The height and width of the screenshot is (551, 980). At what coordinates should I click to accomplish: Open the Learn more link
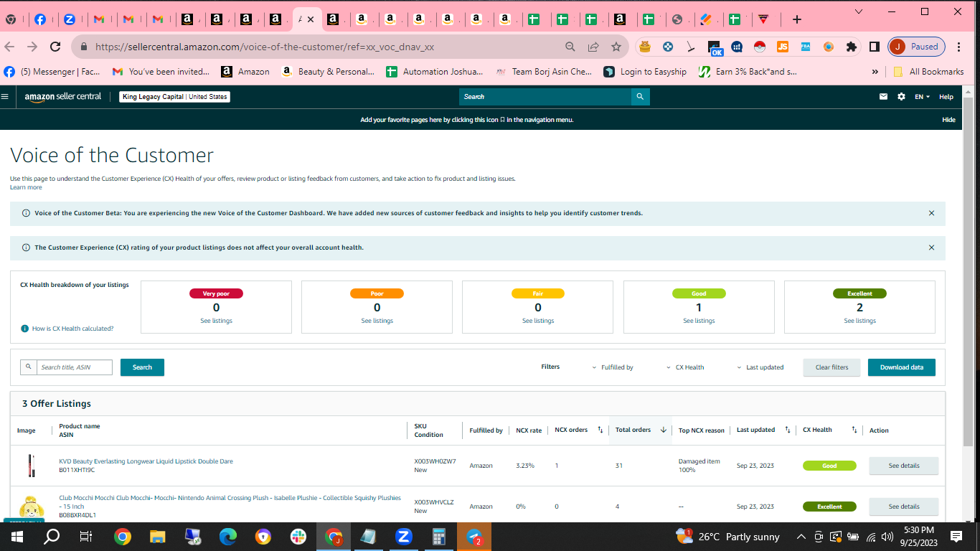[26, 187]
